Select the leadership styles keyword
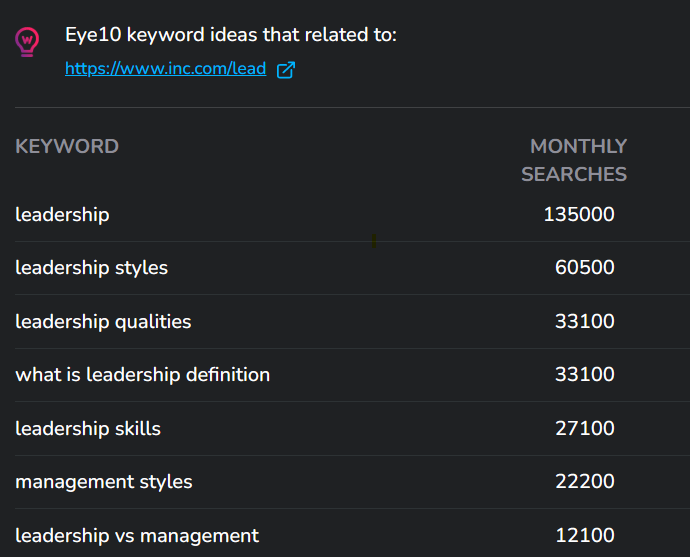Screen dimensions: 690x557 pyautogui.click(x=92, y=268)
